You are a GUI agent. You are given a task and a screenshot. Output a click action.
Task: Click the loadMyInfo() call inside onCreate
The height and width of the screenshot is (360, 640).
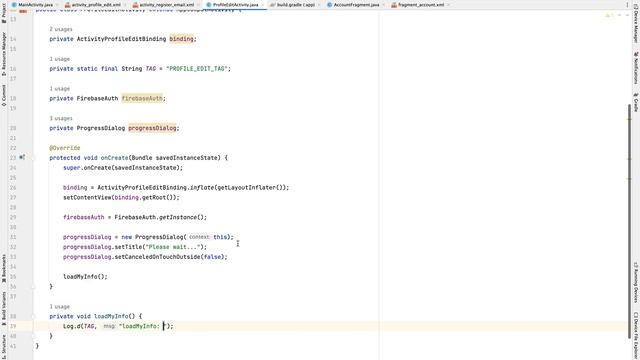tap(85, 277)
